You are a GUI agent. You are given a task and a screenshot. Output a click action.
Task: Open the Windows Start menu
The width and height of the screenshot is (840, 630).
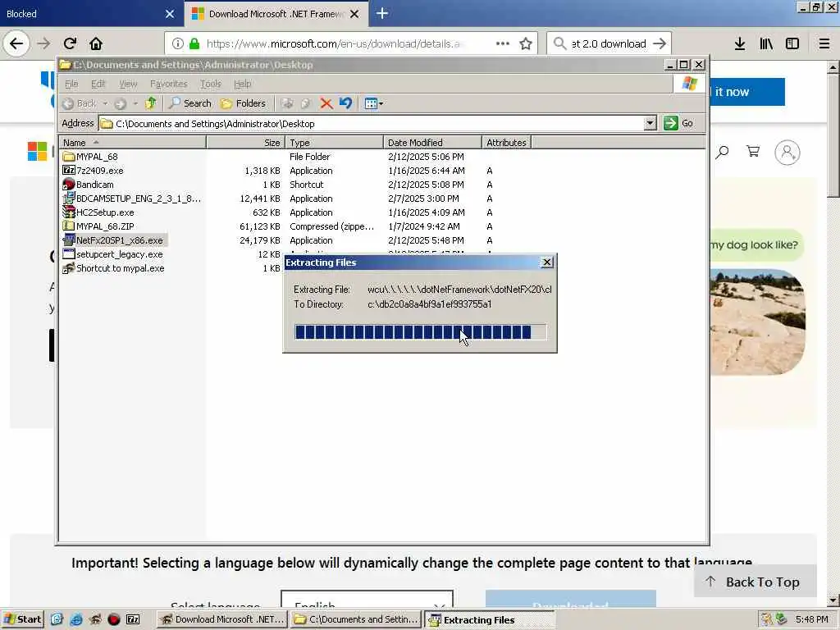[x=22, y=619]
